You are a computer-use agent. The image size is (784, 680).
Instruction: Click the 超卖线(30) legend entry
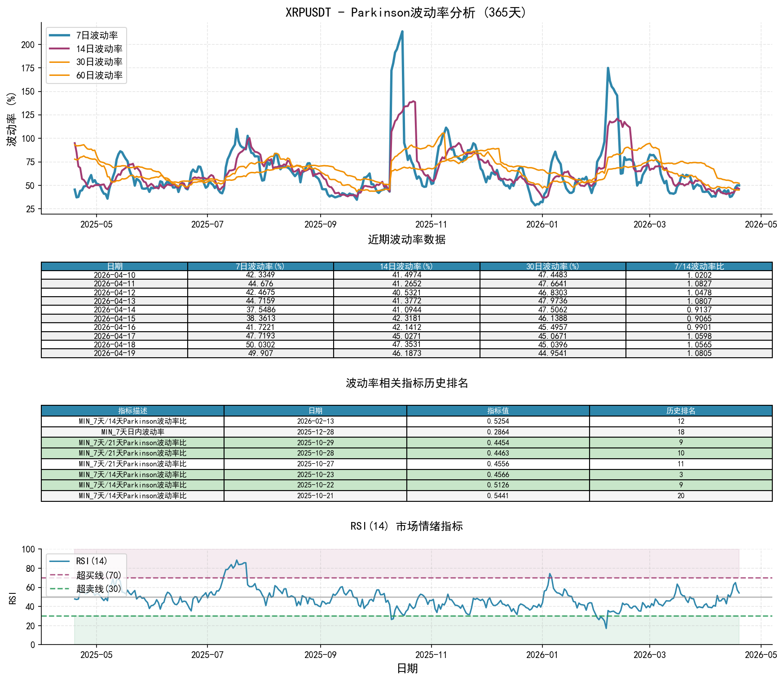coord(86,588)
